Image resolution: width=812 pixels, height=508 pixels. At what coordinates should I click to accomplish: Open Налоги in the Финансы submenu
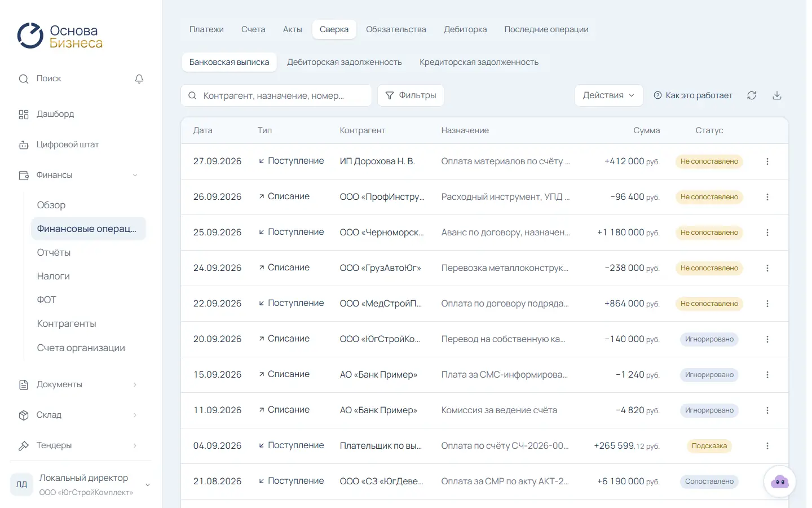click(x=88, y=276)
